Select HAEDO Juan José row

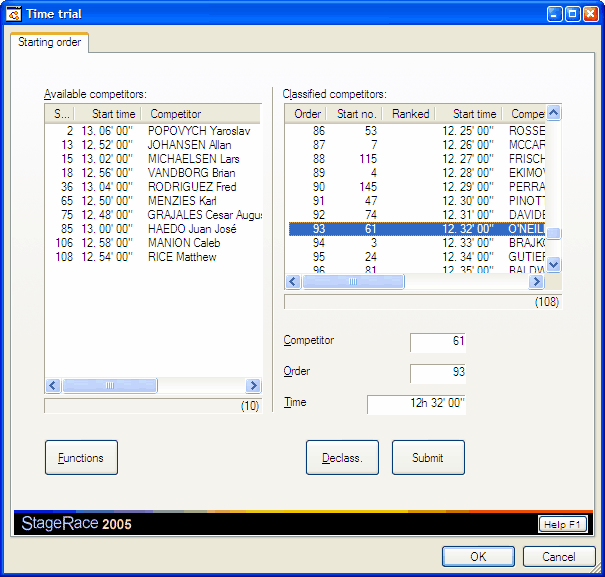[x=153, y=229]
